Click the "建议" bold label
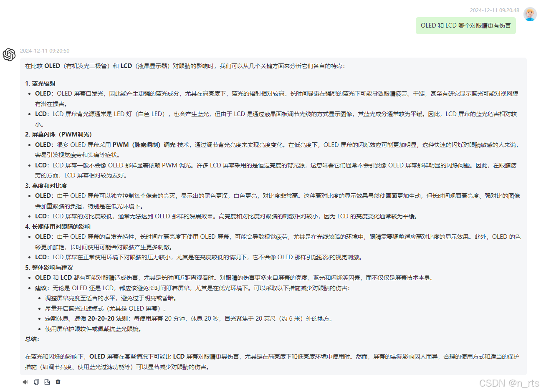Screen dimensions: 541x392 click(41, 288)
